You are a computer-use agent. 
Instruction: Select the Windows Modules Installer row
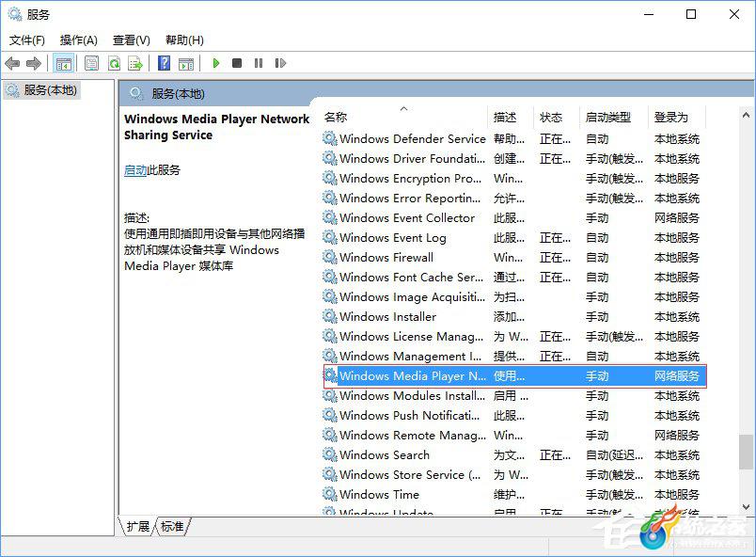(514, 396)
